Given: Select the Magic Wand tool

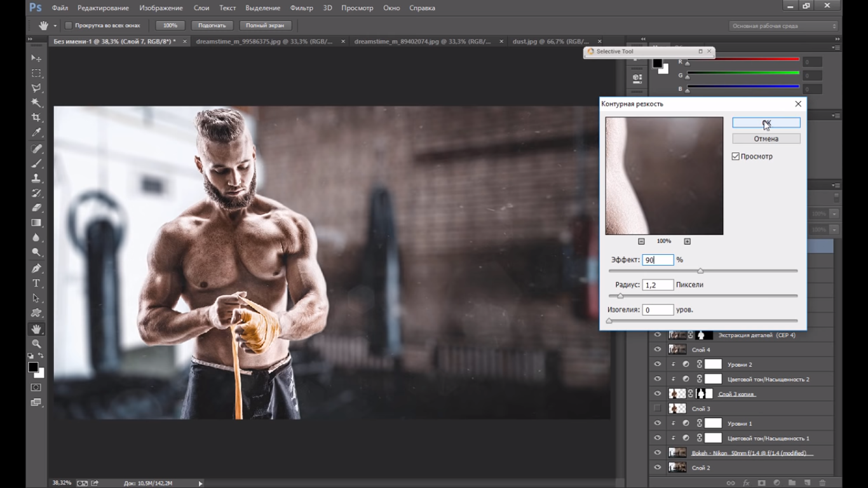Looking at the screenshot, I should click(36, 103).
